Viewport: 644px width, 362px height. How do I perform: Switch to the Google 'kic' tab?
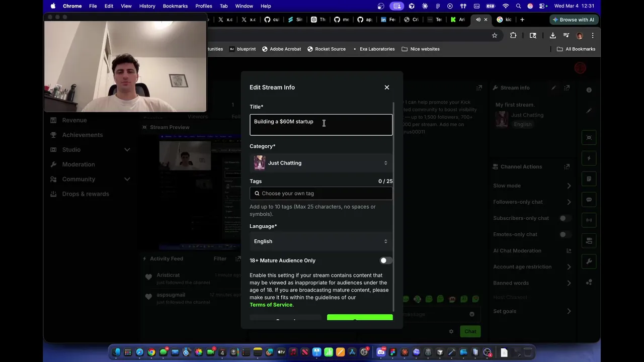coord(505,20)
